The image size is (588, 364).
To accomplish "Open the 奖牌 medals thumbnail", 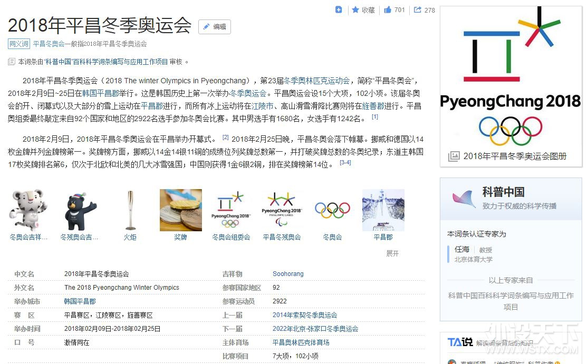I will click(181, 210).
